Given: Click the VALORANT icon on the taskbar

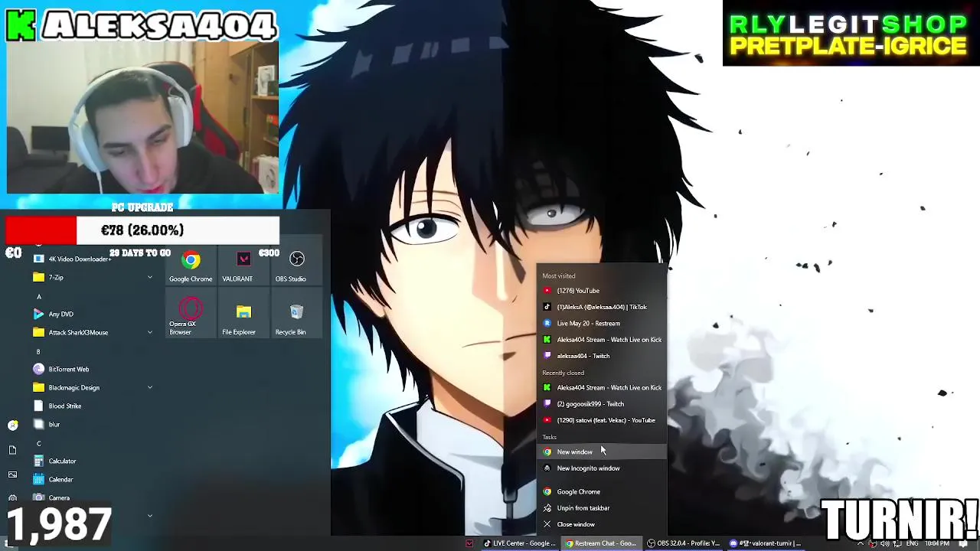Looking at the screenshot, I should (x=470, y=543).
